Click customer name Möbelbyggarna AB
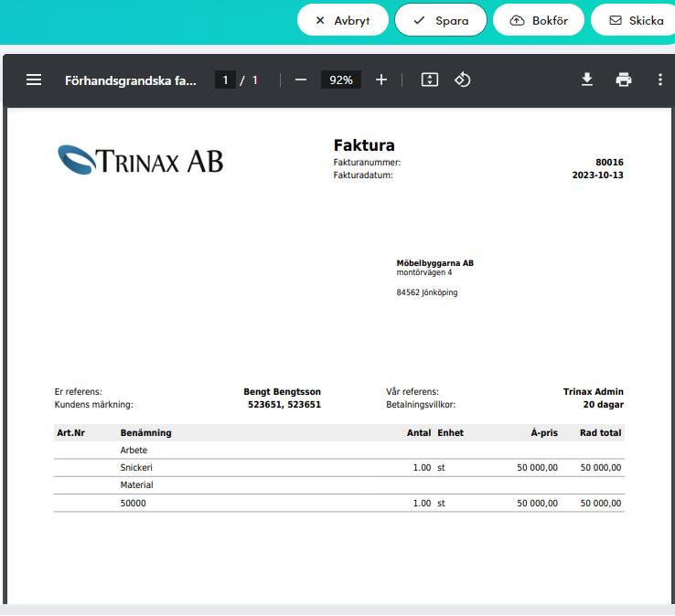Viewport: 675px width, 616px height. tap(434, 263)
